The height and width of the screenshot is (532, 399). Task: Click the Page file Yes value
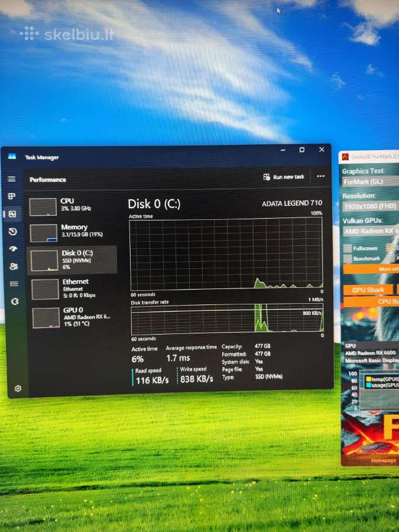pyautogui.click(x=259, y=369)
